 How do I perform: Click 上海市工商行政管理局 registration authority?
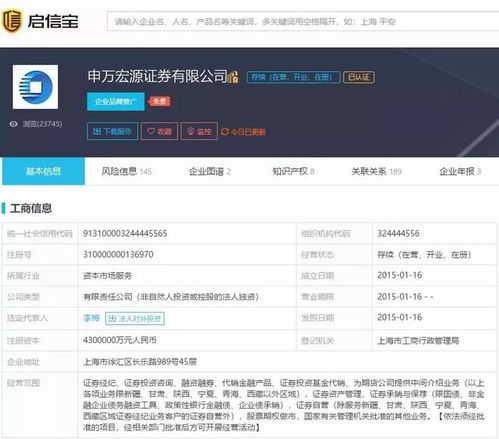coord(418,340)
